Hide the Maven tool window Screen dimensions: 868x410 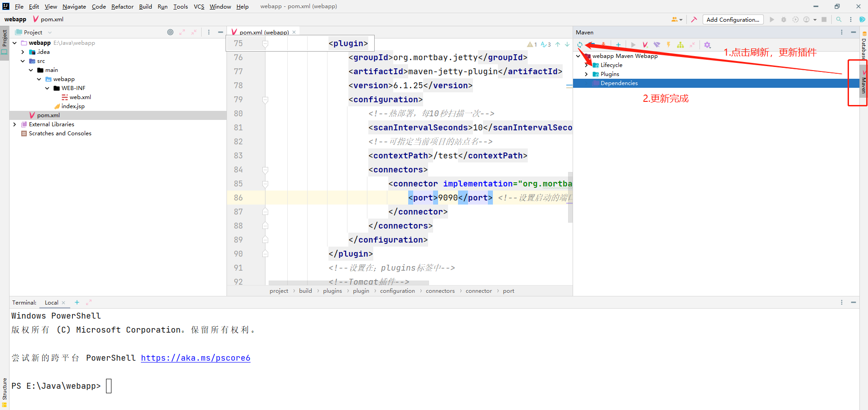[x=854, y=32]
